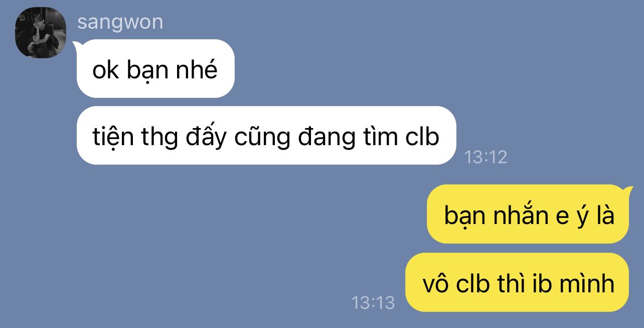Viewport: 644px width, 328px height.
Task: Open sangwon's profile picture avatar
Action: click(41, 33)
